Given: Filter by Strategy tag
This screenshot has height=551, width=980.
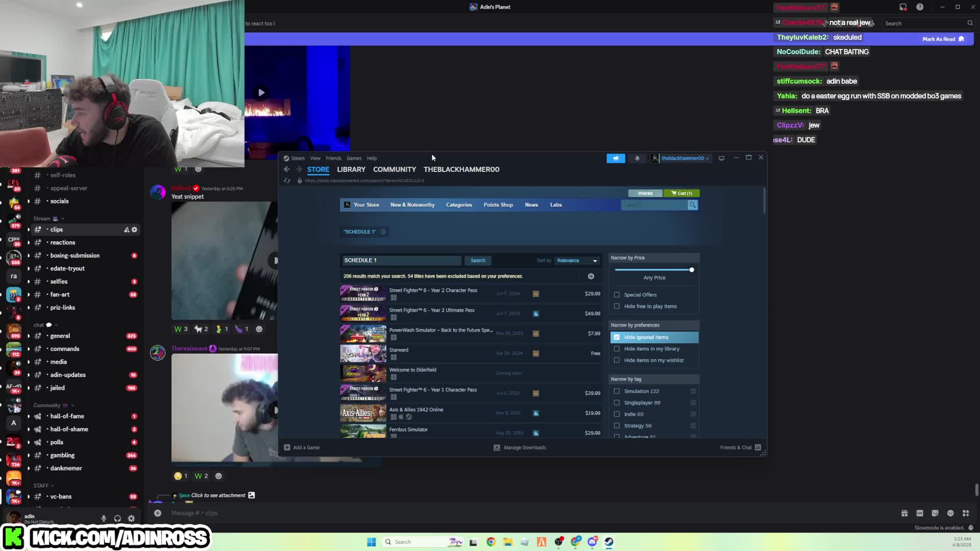Looking at the screenshot, I should [x=617, y=425].
